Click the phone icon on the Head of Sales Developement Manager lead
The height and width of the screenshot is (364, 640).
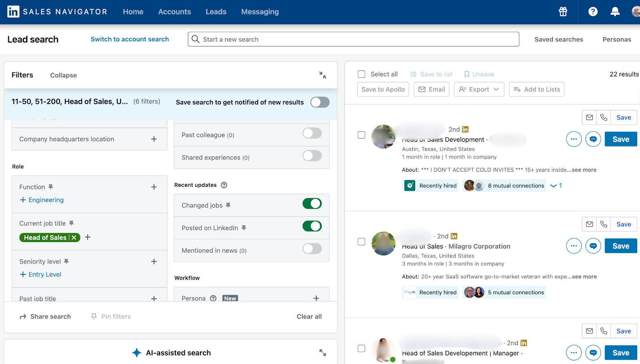(604, 331)
